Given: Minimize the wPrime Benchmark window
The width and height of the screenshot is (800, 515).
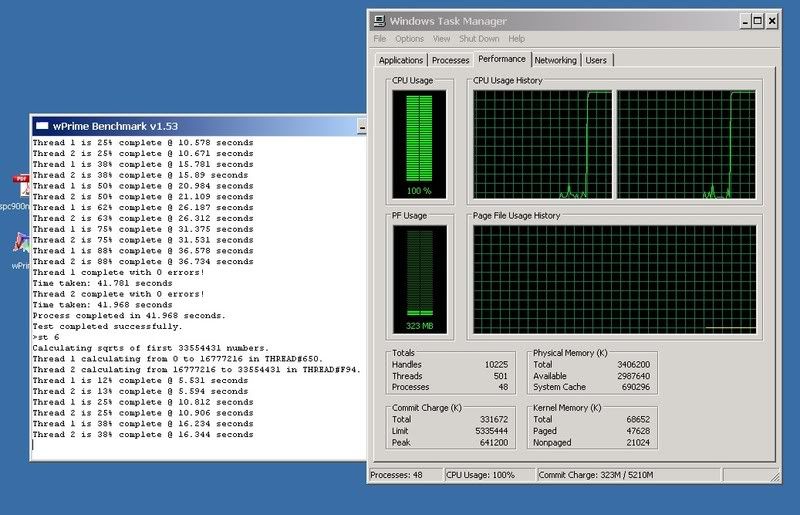Looking at the screenshot, I should (x=362, y=127).
